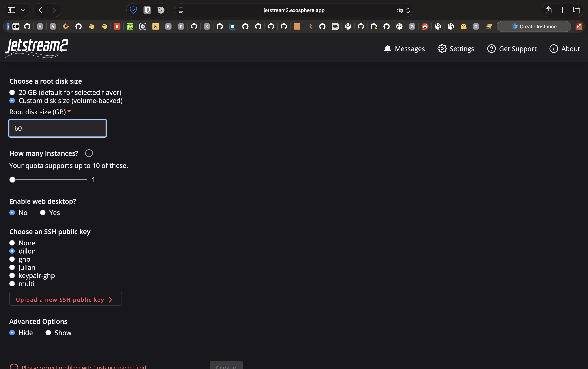Choose the ghp SSH public key
The image size is (588, 369).
pyautogui.click(x=12, y=259)
